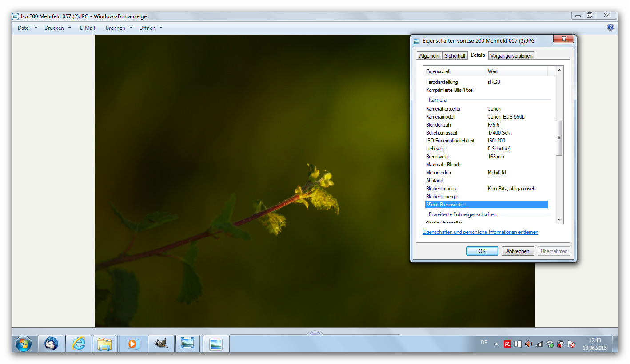Click the '1/400 Sek.' exposure value
The width and height of the screenshot is (630, 364).
click(x=500, y=133)
